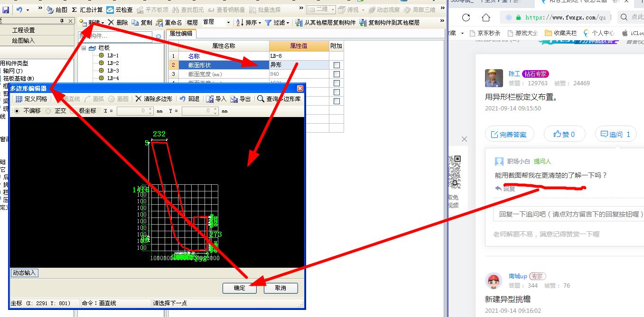The image size is (644, 317).
Task: Select the 正交 radio option
Action: (x=48, y=111)
